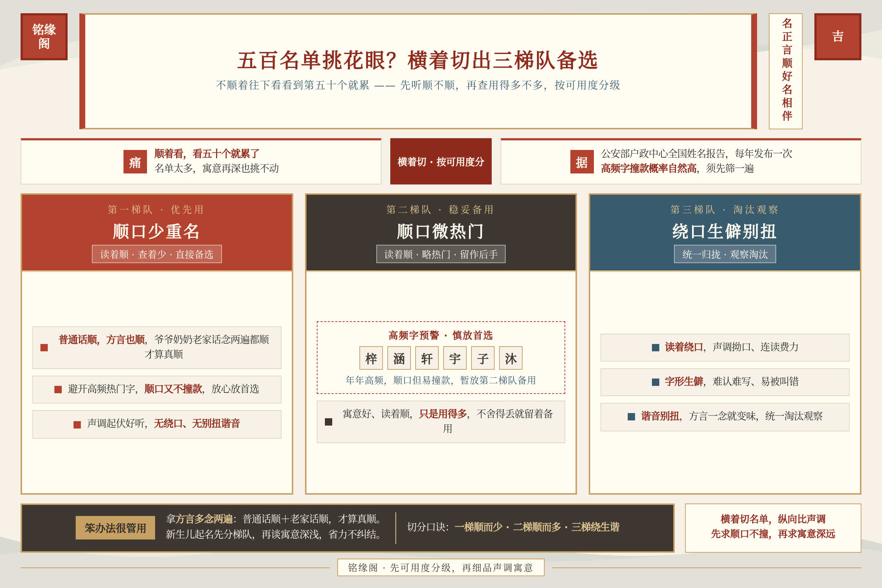Click the slogan 横着切名单，纵向比声调
Viewport: 882px width, 588px height.
coord(773,519)
